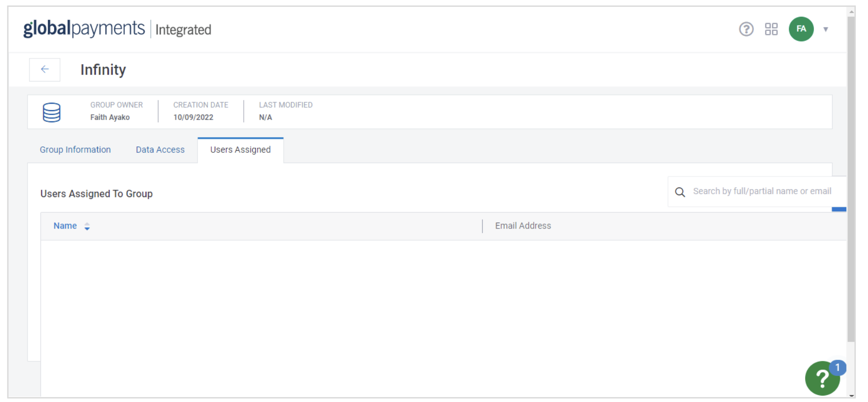868x402 pixels.
Task: Click the globalpayments Integrated logo
Action: click(117, 29)
